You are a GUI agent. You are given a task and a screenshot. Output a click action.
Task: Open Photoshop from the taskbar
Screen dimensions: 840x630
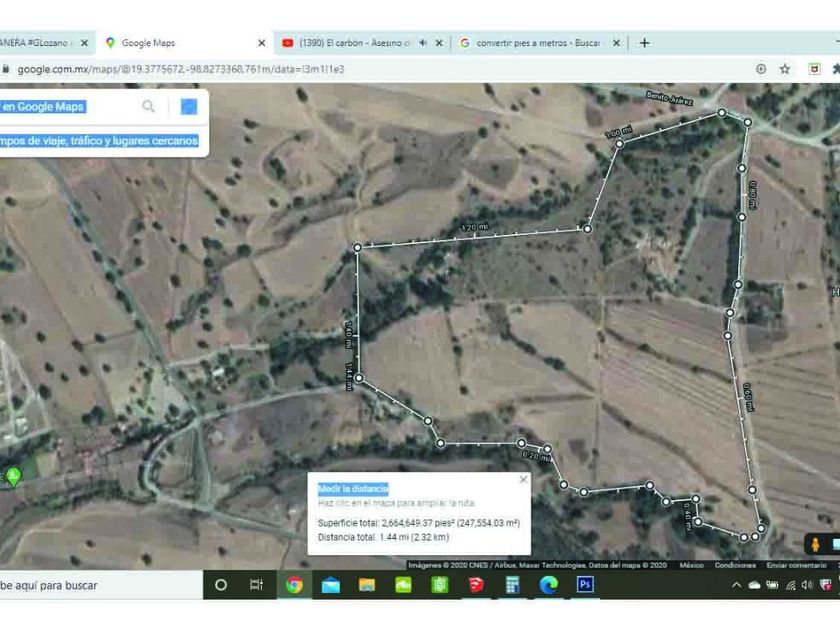coord(585,585)
